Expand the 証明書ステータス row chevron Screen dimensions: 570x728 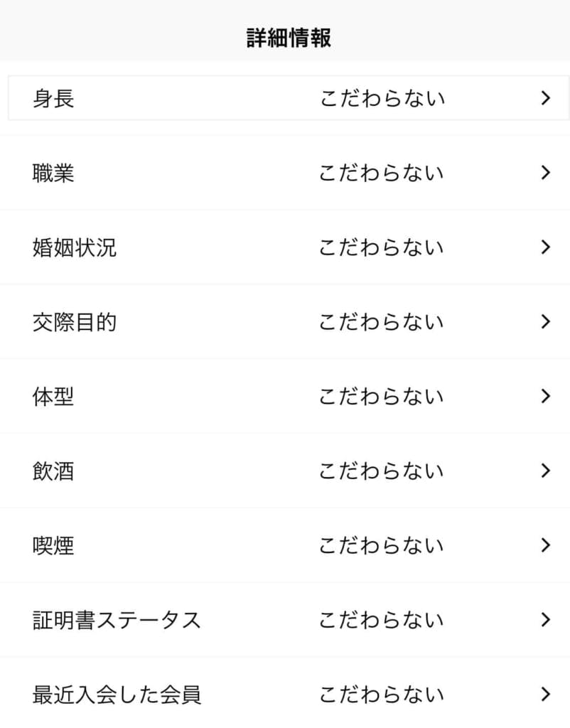546,619
